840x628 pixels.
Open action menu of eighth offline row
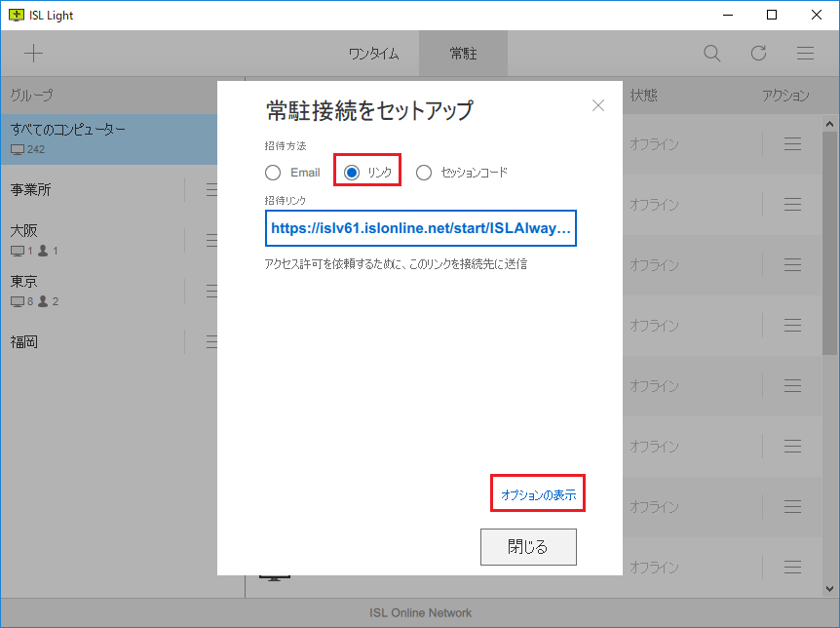pyautogui.click(x=792, y=567)
